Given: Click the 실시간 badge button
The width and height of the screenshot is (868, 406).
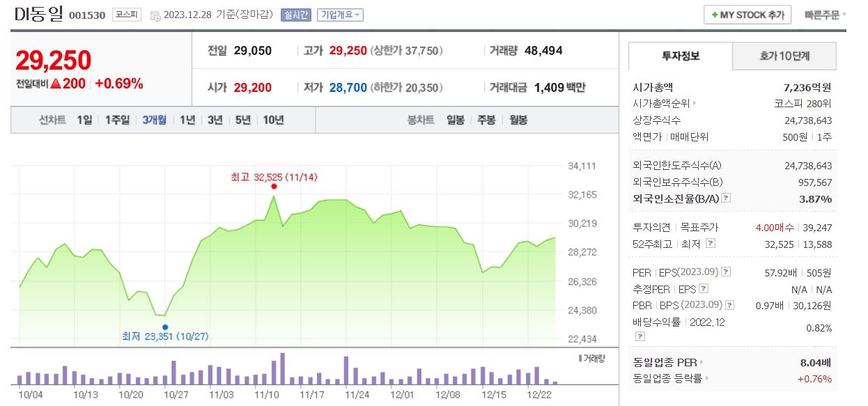Looking at the screenshot, I should (x=296, y=15).
